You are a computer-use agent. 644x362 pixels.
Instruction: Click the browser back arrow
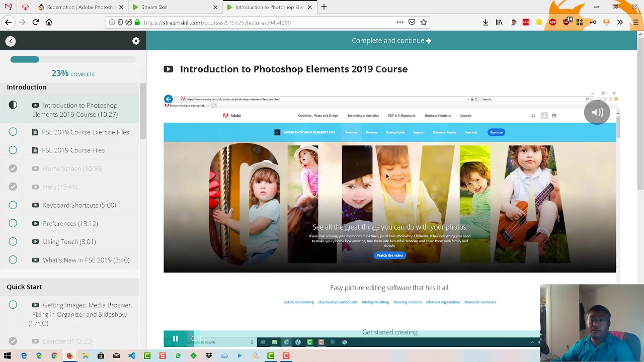pos(8,22)
